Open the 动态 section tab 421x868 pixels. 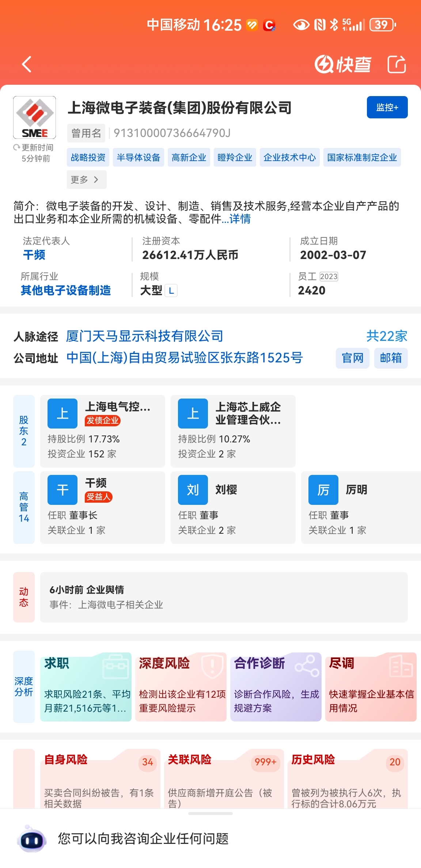point(24,597)
